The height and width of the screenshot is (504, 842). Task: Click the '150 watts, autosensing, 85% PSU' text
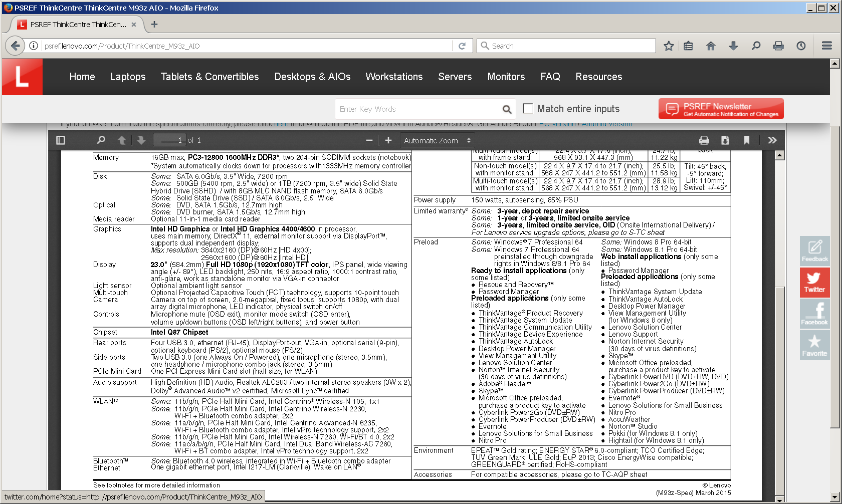coord(525,200)
